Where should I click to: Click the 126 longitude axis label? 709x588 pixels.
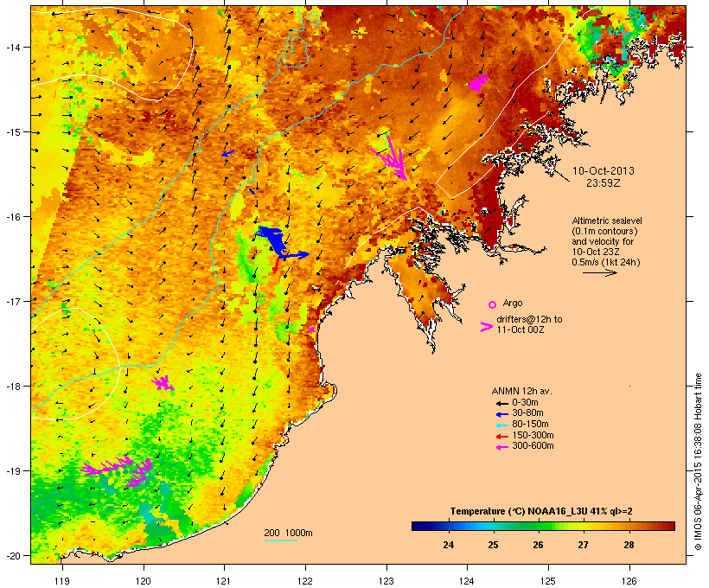click(629, 581)
